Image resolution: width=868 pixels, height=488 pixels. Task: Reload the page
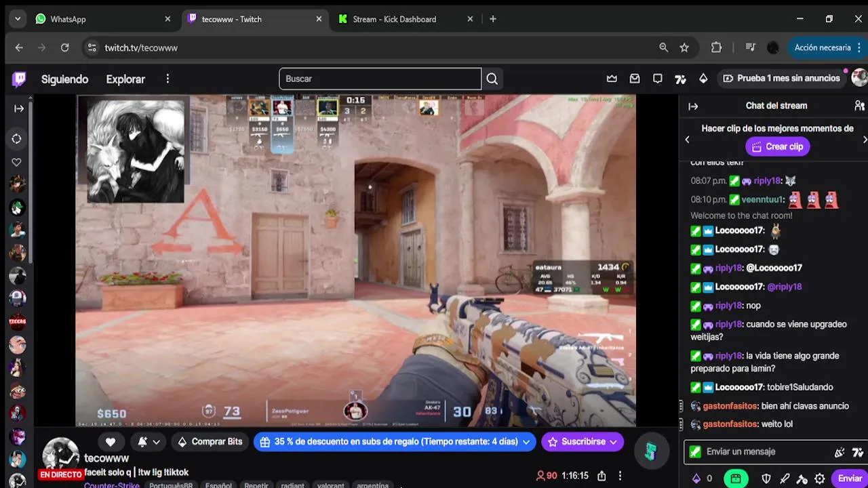[x=64, y=47]
